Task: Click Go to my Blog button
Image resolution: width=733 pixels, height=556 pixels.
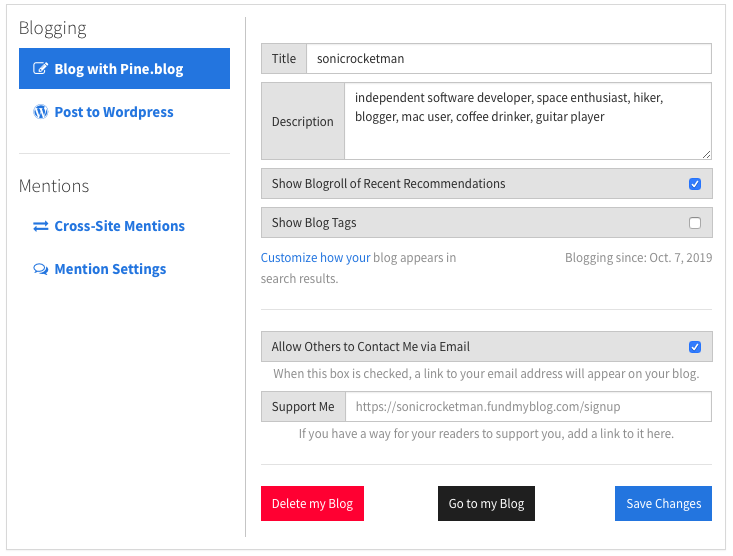Action: coord(486,504)
